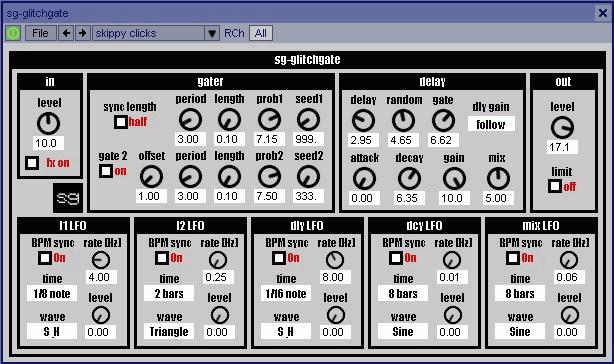Screen dimensions: 614x364
Task: Open the File menu
Action: coord(41,33)
